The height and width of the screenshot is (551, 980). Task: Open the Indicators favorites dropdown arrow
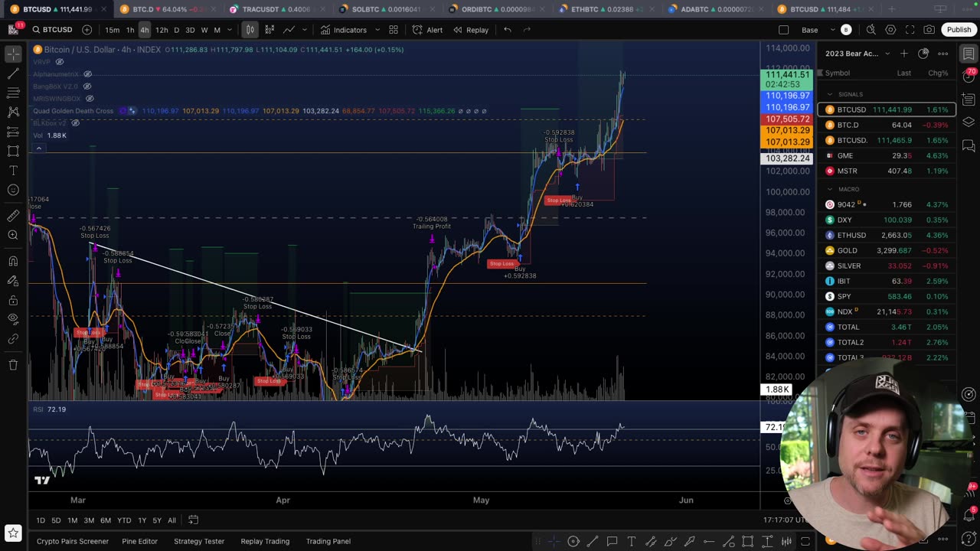point(376,30)
